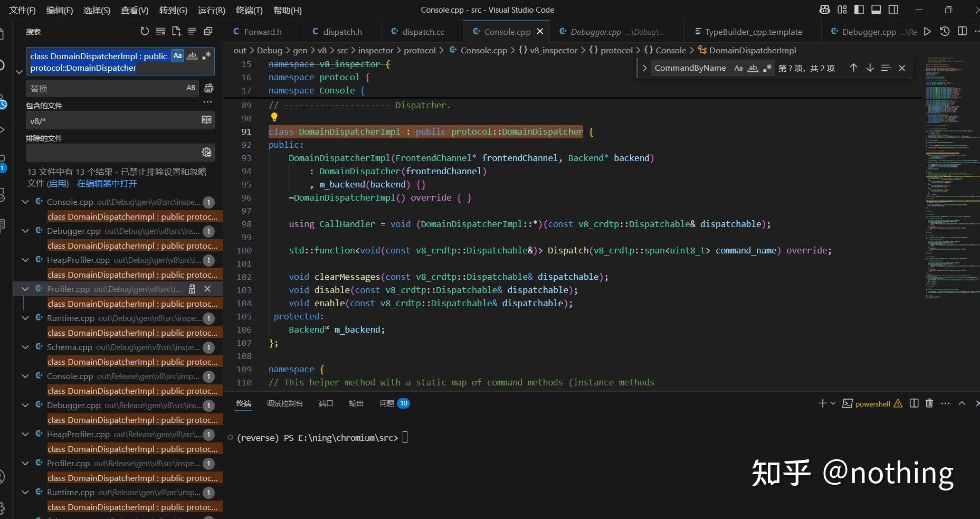The width and height of the screenshot is (980, 519).
Task: Switch to the dispatch.cc tab
Action: click(422, 32)
